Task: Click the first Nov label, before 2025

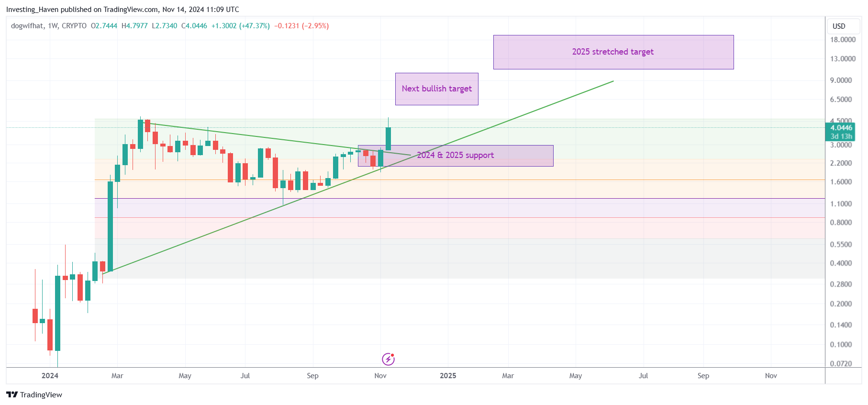Action: [380, 376]
